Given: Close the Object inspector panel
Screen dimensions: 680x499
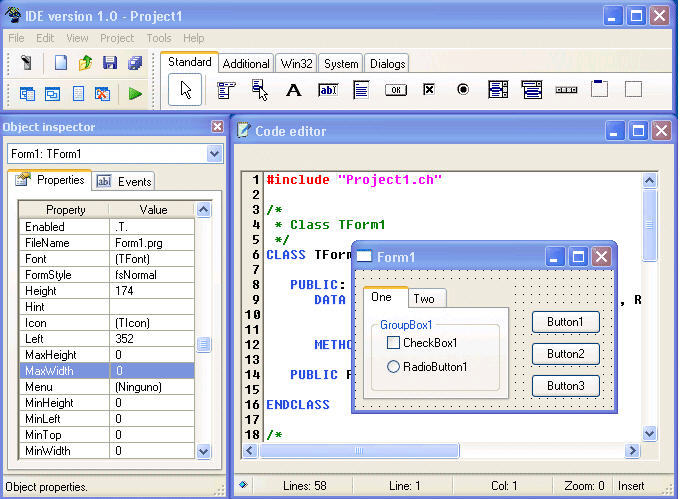Looking at the screenshot, I should pyautogui.click(x=217, y=127).
